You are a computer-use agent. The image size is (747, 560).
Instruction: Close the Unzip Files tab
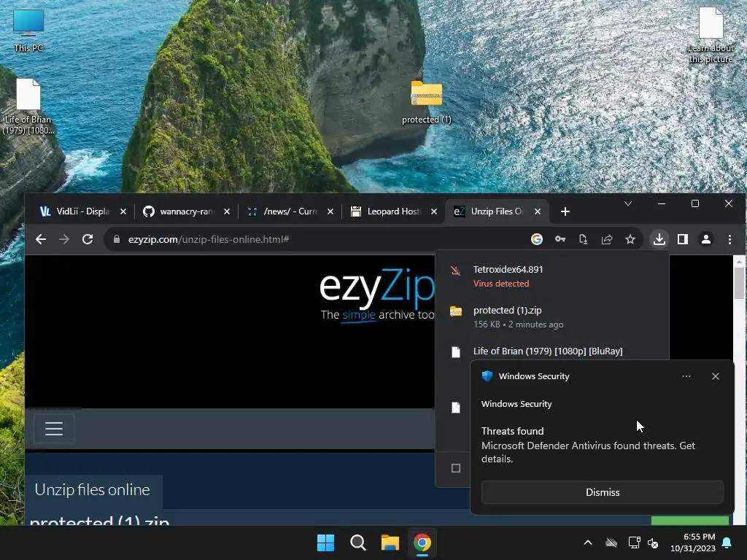click(x=538, y=211)
